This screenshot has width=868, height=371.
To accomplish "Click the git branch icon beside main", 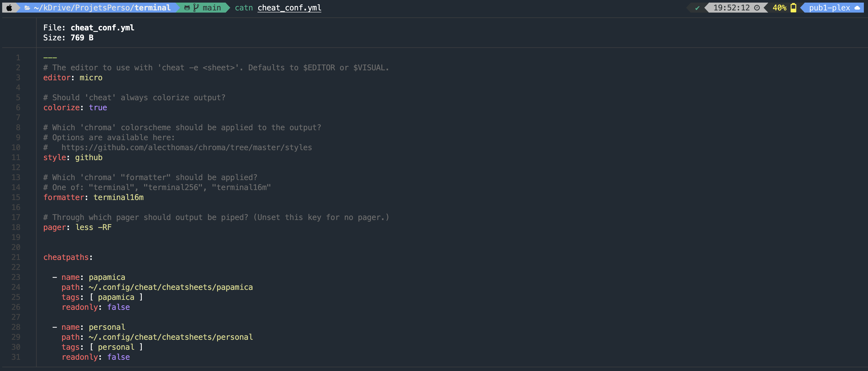I will pyautogui.click(x=196, y=8).
